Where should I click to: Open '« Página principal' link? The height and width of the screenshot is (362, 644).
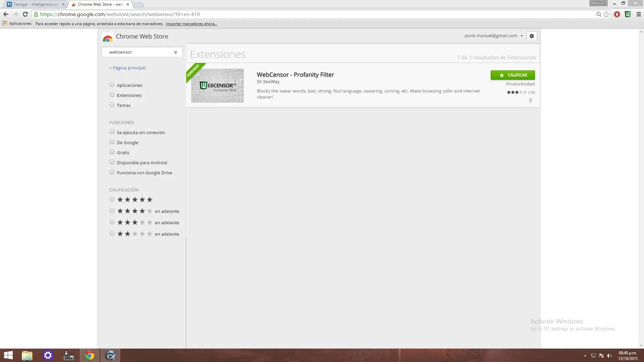pos(127,68)
